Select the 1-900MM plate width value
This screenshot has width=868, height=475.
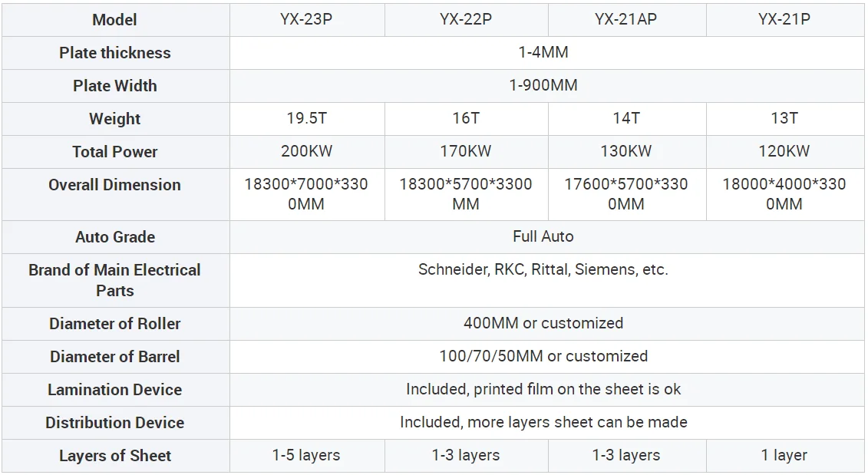pos(543,86)
